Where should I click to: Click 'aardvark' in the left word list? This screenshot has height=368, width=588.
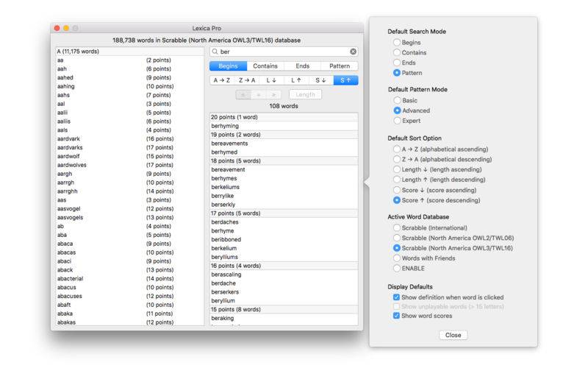(68, 138)
